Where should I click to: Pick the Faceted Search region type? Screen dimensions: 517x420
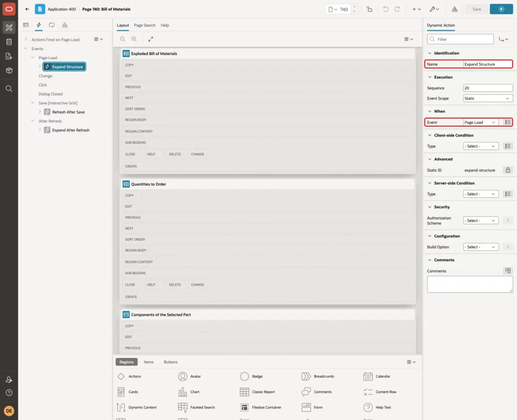pyautogui.click(x=196, y=407)
